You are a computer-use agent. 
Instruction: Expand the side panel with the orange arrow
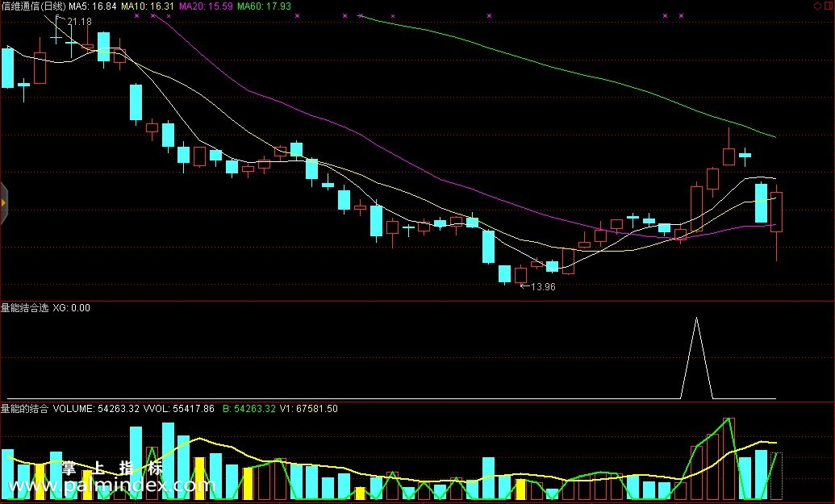3,202
